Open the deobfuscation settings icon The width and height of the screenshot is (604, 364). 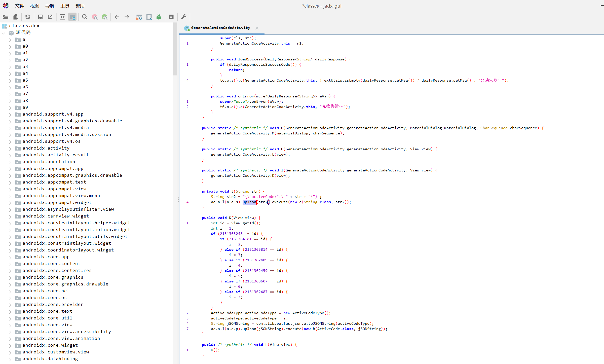(139, 17)
